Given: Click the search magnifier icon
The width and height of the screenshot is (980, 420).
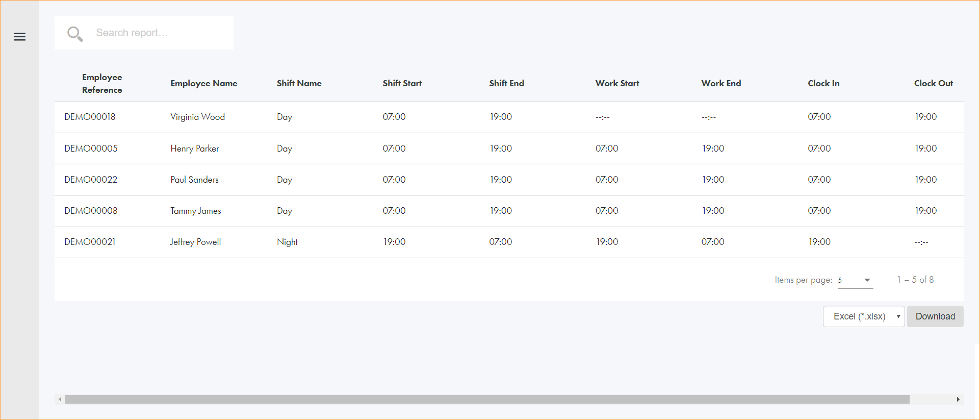Looking at the screenshot, I should [x=74, y=34].
